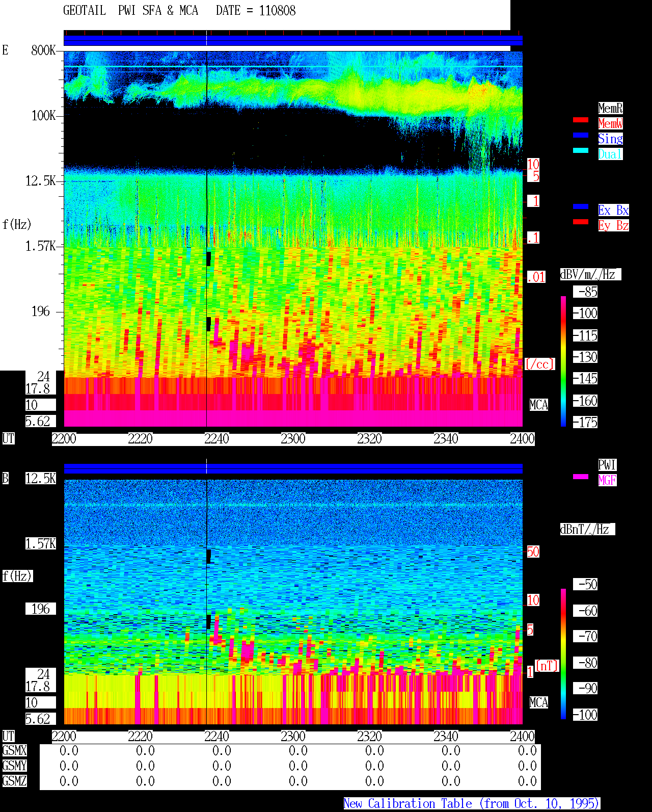
Task: Click the GEOTAIL PWI SFA & MCA title
Action: pyautogui.click(x=130, y=11)
